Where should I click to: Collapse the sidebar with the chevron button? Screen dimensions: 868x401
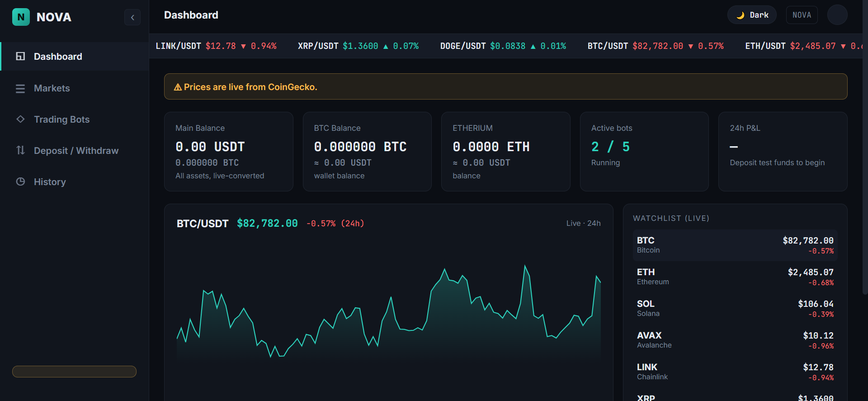coord(132,17)
